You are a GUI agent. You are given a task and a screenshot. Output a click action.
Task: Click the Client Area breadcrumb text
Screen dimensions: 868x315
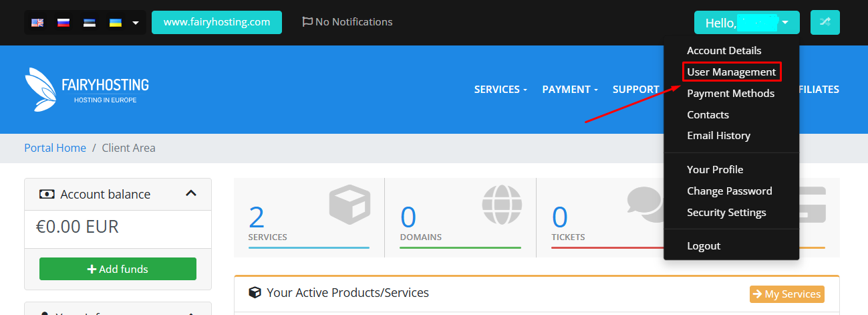click(x=129, y=148)
